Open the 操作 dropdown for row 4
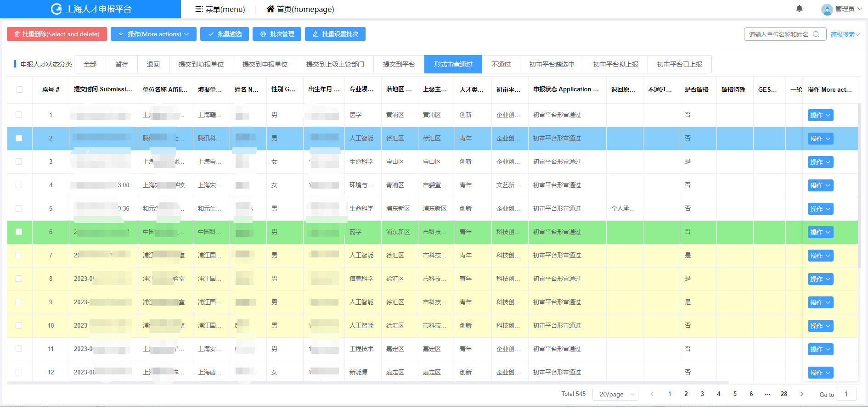The height and width of the screenshot is (407, 868). click(x=820, y=185)
